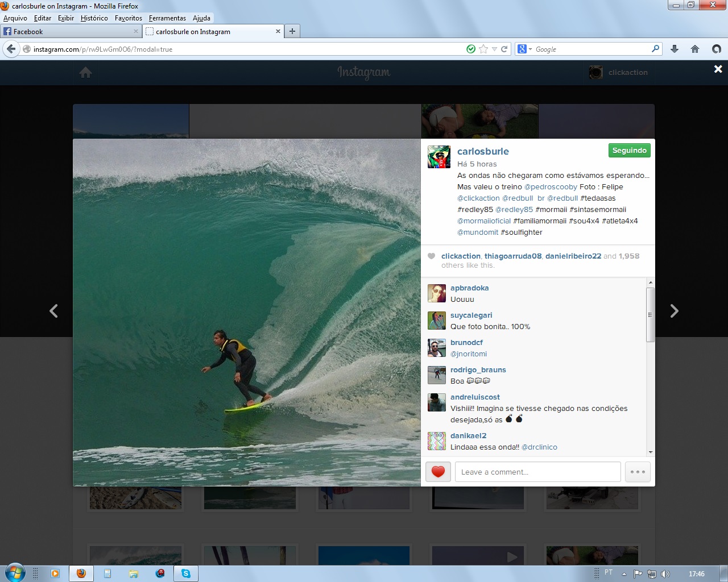Click apbradoka's comment avatar
The width and height of the screenshot is (728, 582).
tap(437, 293)
